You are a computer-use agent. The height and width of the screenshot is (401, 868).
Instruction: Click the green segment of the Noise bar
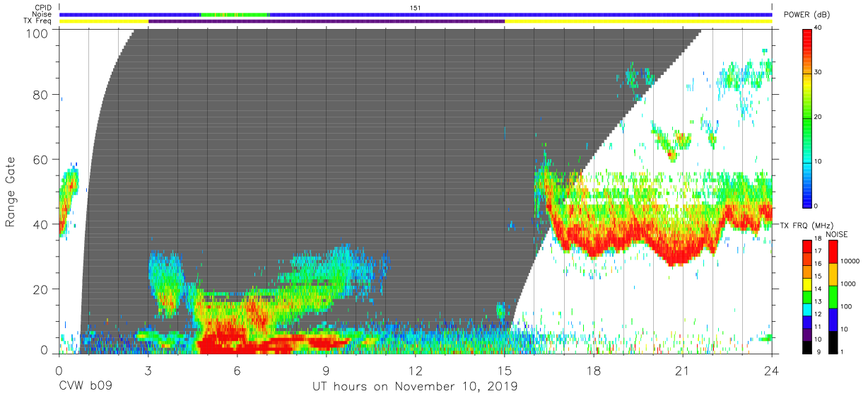tap(235, 14)
